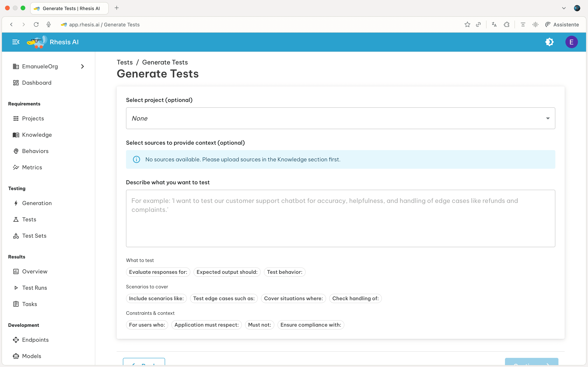Click the info icon in the sources banner
The image size is (588, 367).
tap(136, 159)
